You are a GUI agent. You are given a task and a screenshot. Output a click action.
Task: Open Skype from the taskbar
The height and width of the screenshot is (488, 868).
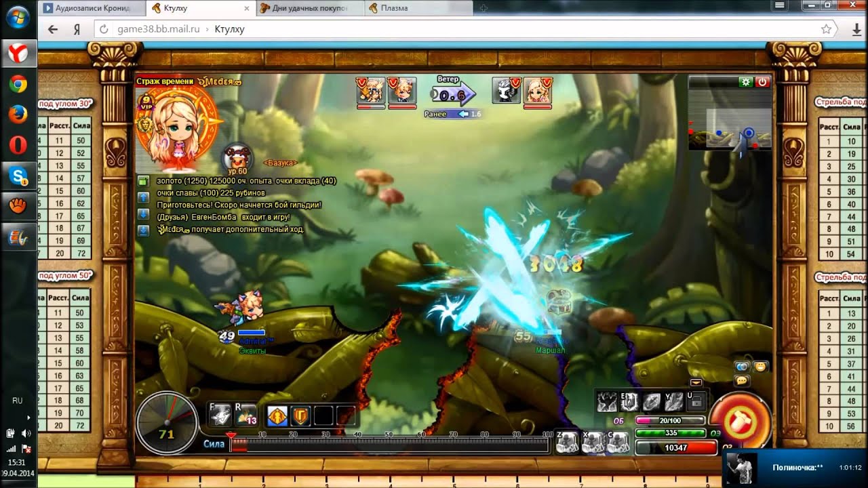[x=18, y=176]
